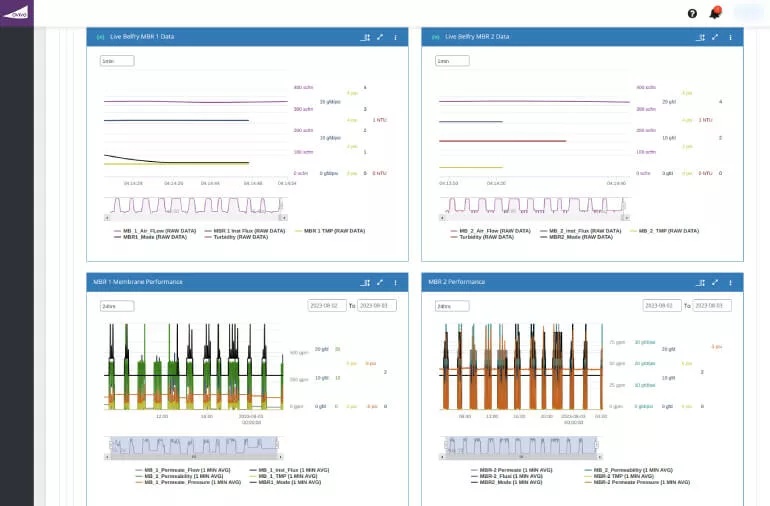Click the Live Belfry MBR 1 Data panel title

click(142, 37)
